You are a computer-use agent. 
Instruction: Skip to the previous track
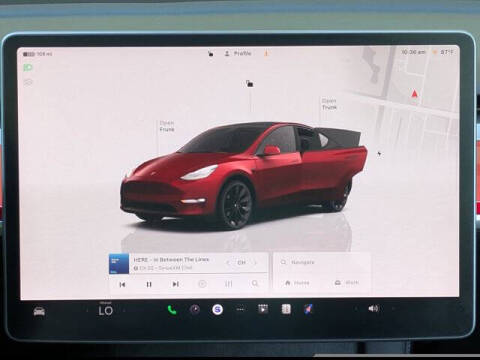(122, 284)
